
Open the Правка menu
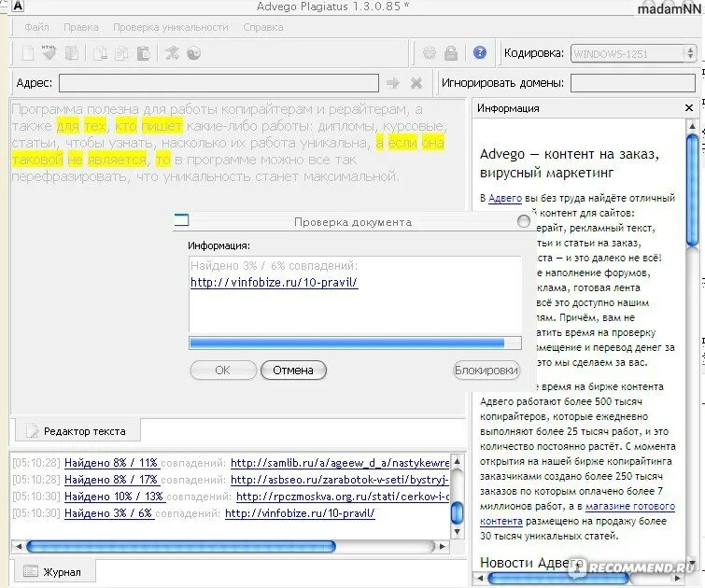click(x=81, y=27)
